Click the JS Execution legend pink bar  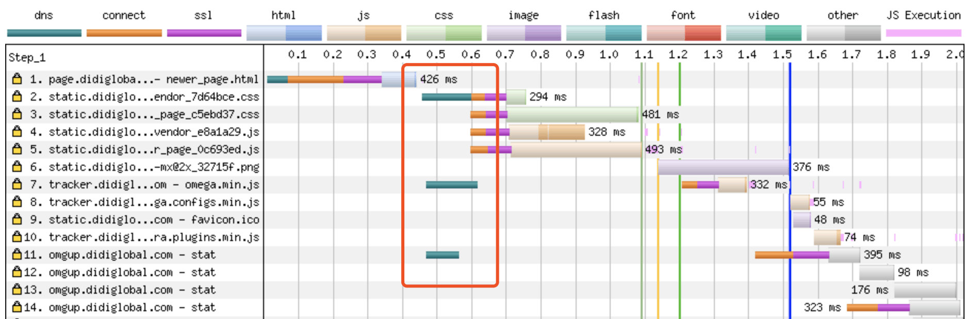tap(924, 33)
